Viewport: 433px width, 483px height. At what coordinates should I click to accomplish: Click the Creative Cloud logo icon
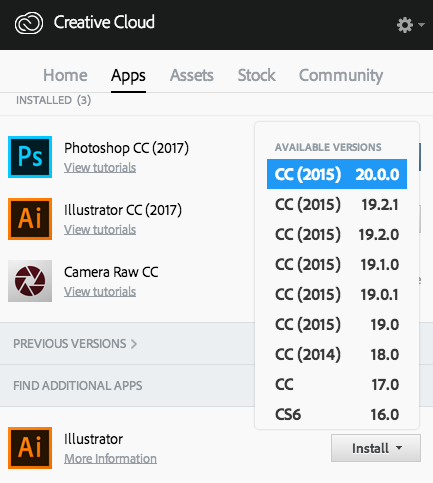(29, 23)
